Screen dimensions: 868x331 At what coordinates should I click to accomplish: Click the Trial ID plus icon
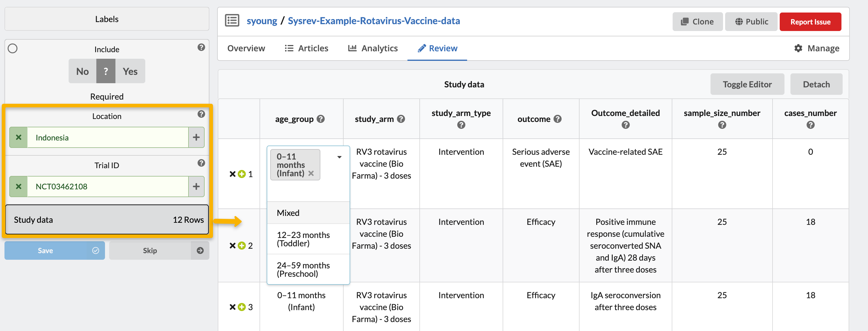196,187
